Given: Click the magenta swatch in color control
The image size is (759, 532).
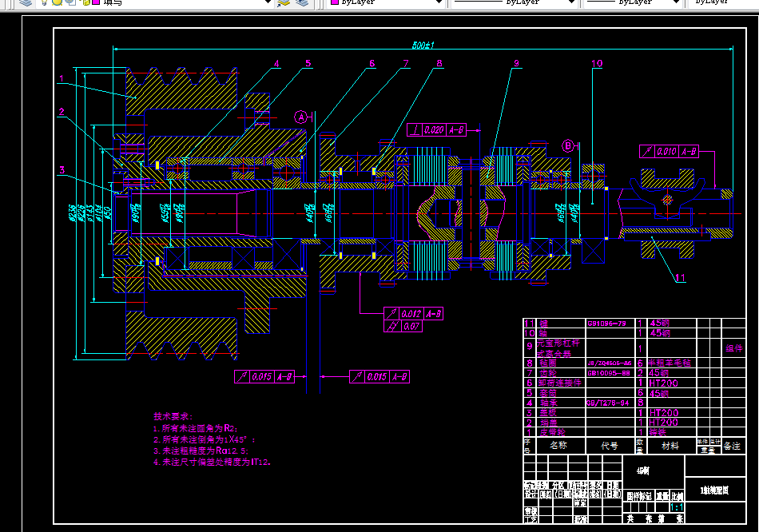Looking at the screenshot, I should 335,2.
